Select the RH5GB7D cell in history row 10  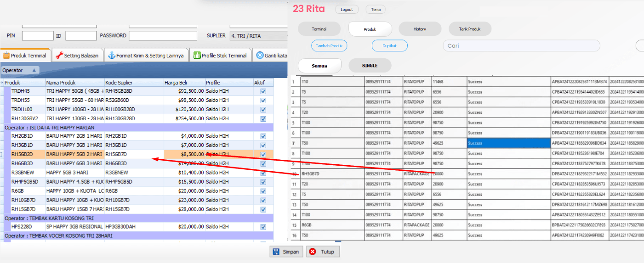pyautogui.click(x=332, y=174)
